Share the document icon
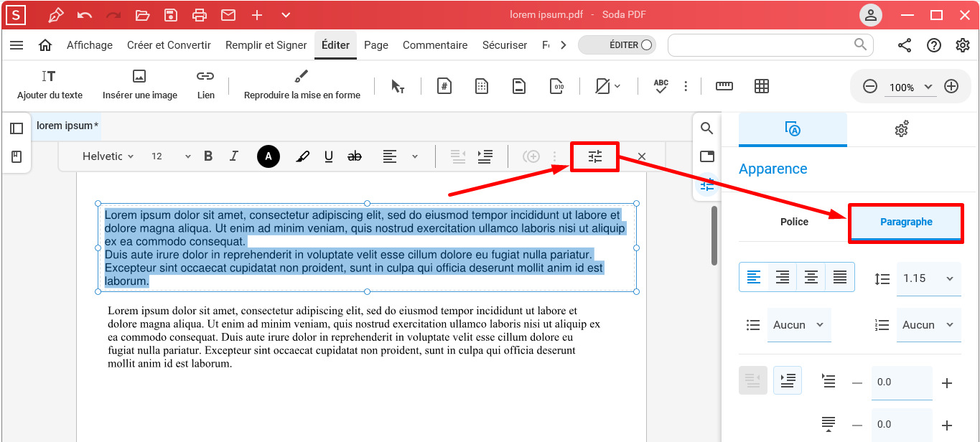This screenshot has width=980, height=442. tap(905, 45)
